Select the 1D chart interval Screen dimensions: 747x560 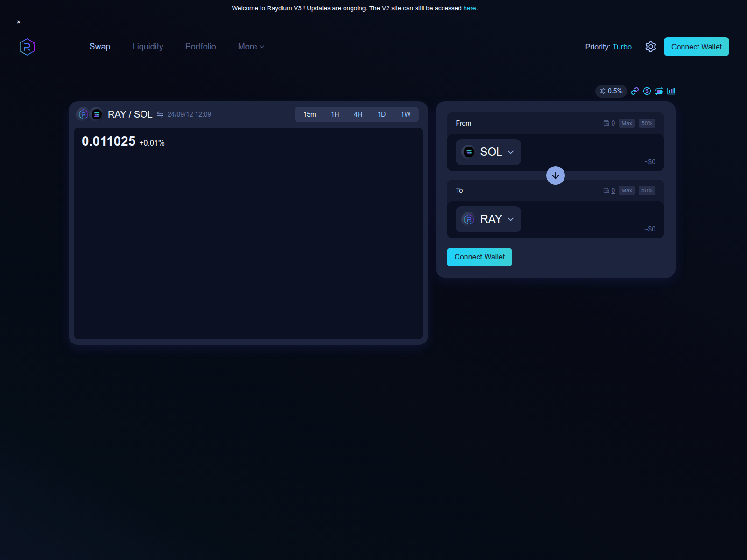point(381,114)
